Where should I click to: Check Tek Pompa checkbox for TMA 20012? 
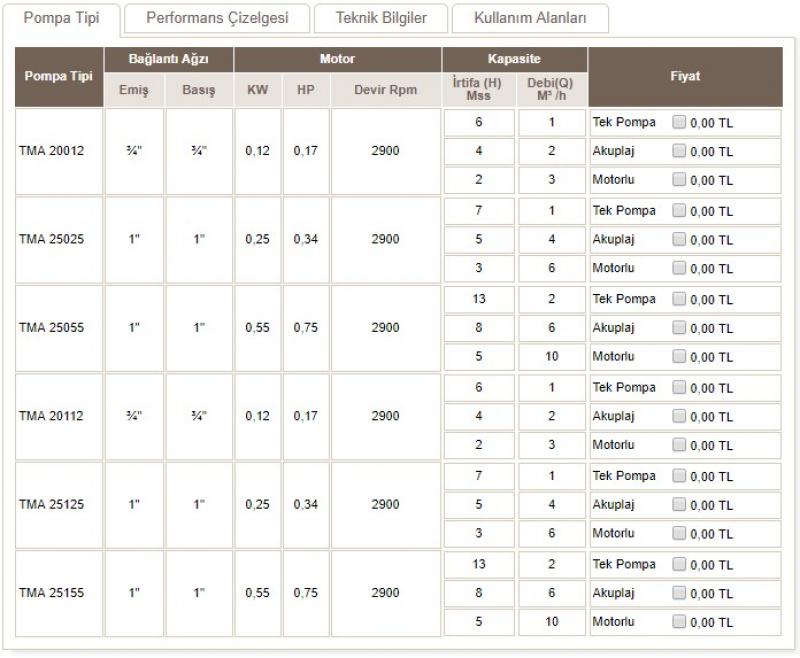pos(680,123)
